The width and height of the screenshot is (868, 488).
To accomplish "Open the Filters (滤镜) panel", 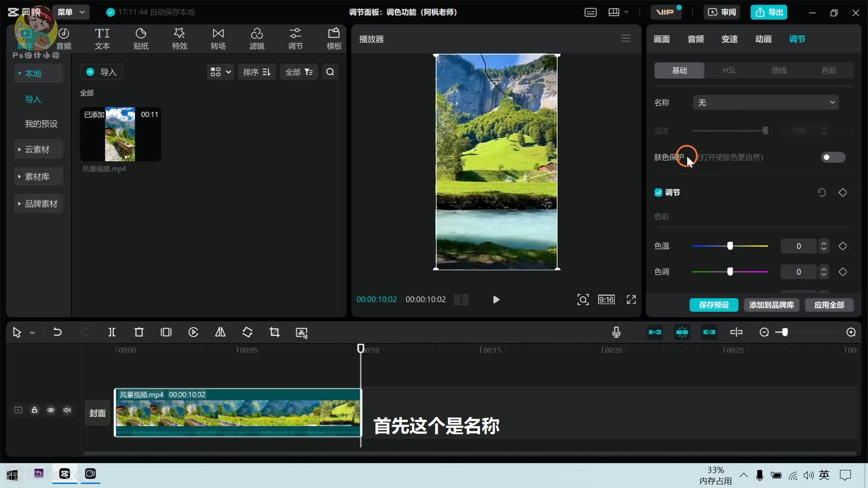I will tap(257, 39).
